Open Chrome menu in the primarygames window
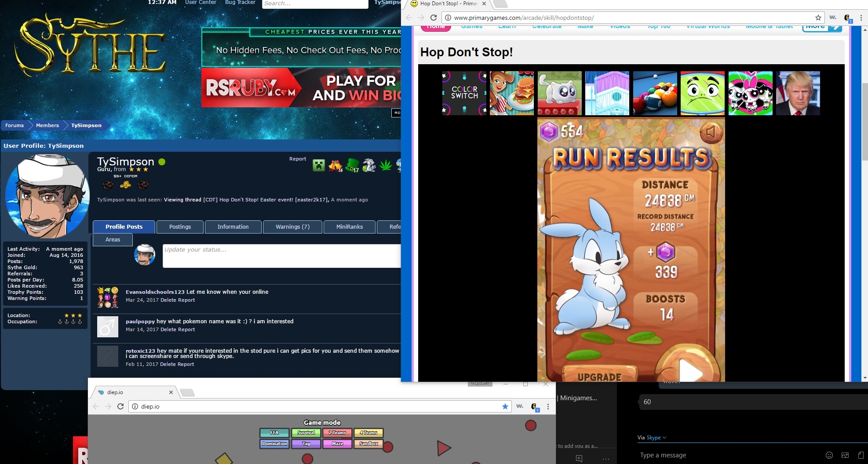 coord(861,18)
